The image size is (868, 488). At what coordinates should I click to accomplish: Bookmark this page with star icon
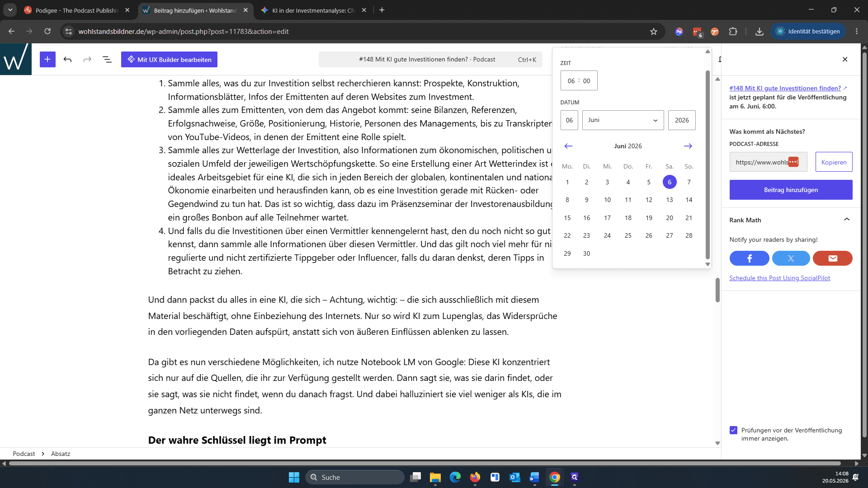point(653,32)
